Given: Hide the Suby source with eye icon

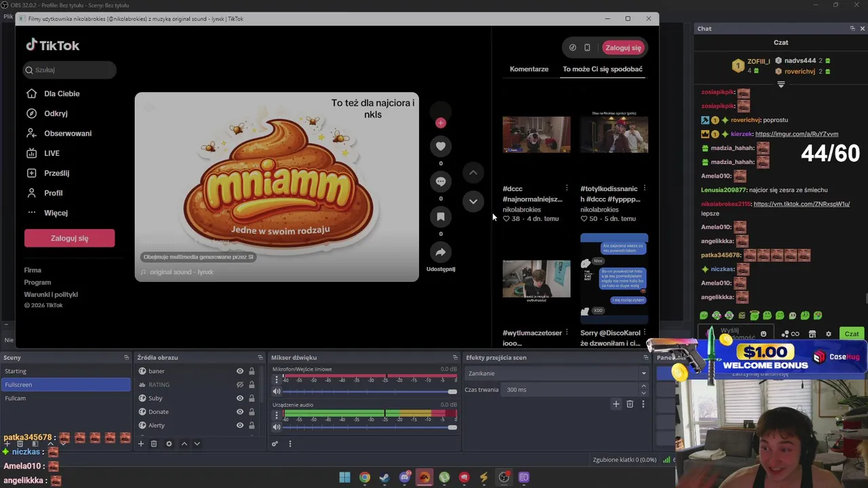Looking at the screenshot, I should pos(239,399).
